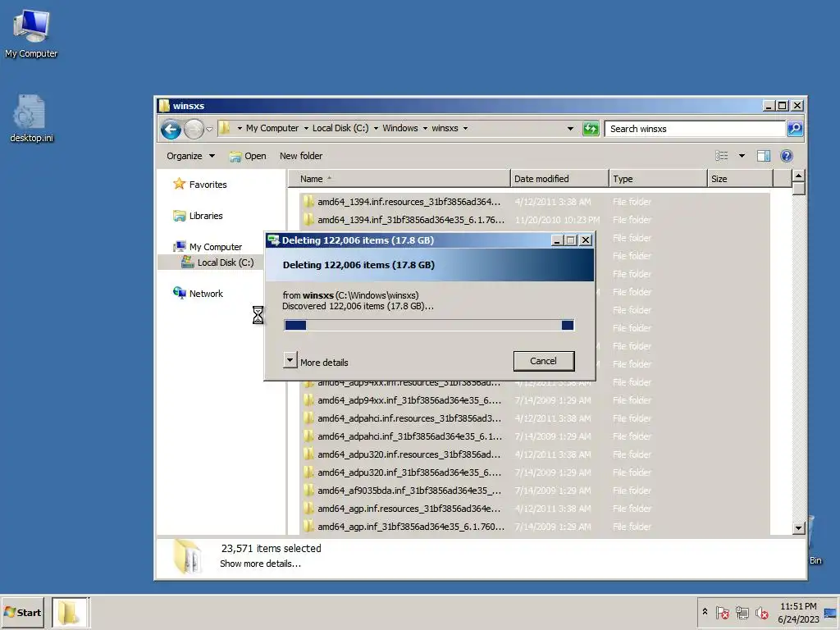The image size is (840, 630).
Task: Select folder amd64_agp.inf_31bf3856ad364e35_6.1.760...
Action: tap(534, 527)
